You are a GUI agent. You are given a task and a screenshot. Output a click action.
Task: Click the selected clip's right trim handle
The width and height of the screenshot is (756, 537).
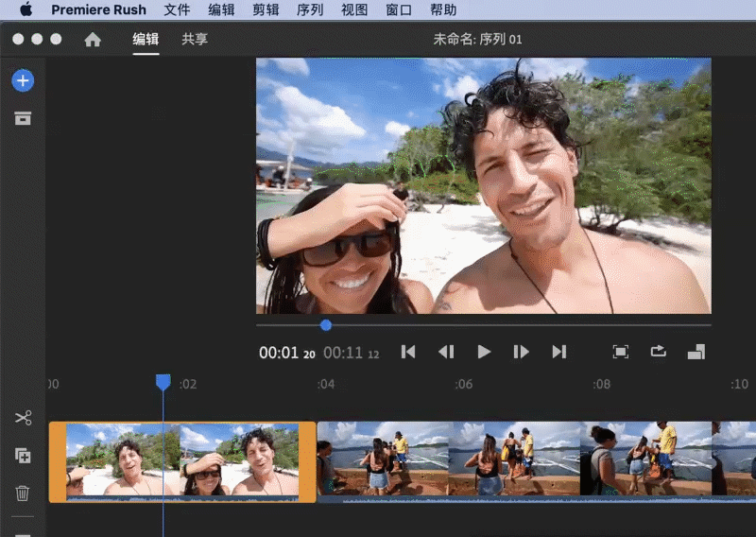click(x=307, y=462)
